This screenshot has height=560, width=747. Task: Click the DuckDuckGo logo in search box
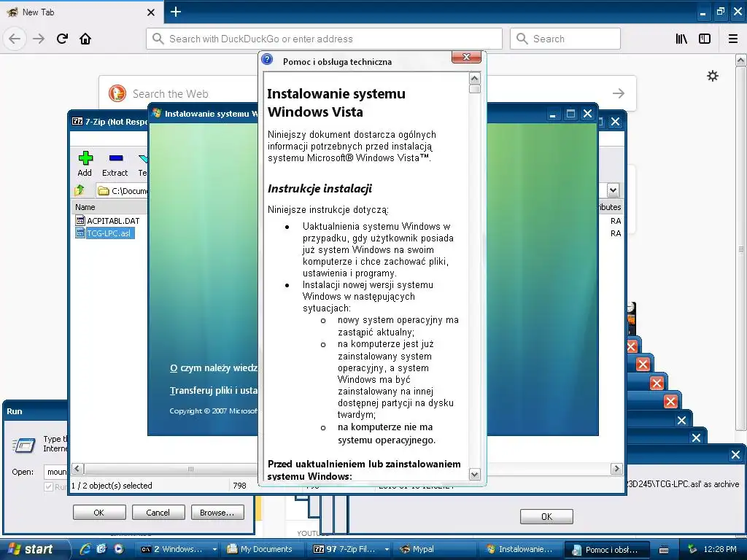117,93
